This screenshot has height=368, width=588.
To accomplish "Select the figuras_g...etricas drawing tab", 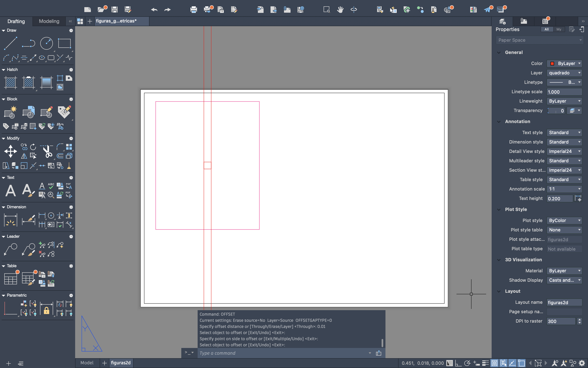I will click(x=121, y=21).
